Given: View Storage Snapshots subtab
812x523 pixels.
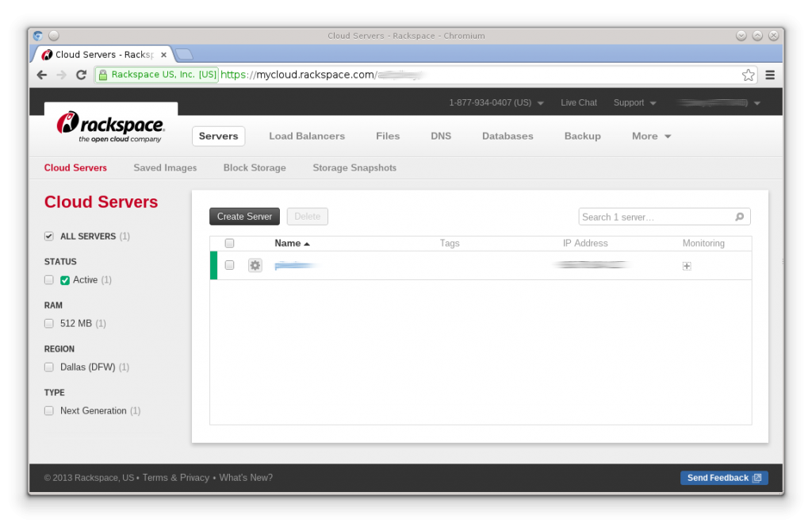Looking at the screenshot, I should click(354, 168).
